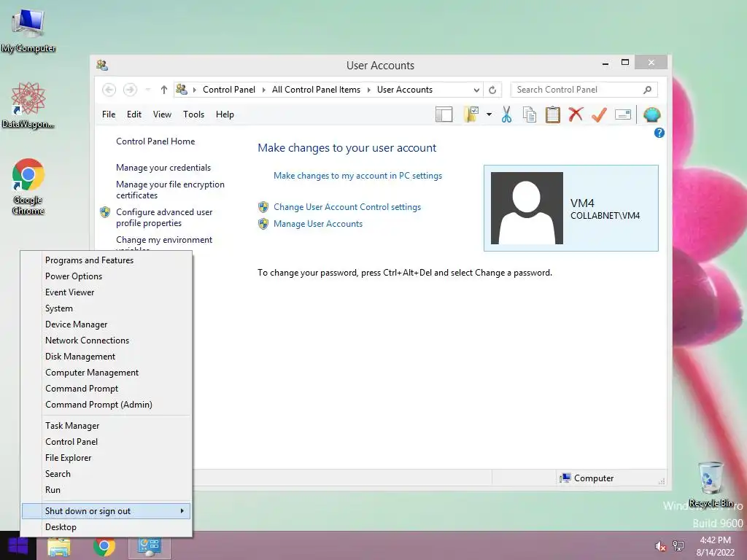Expand Shut down or sign out submenu
The height and width of the screenshot is (560, 747).
pos(107,511)
